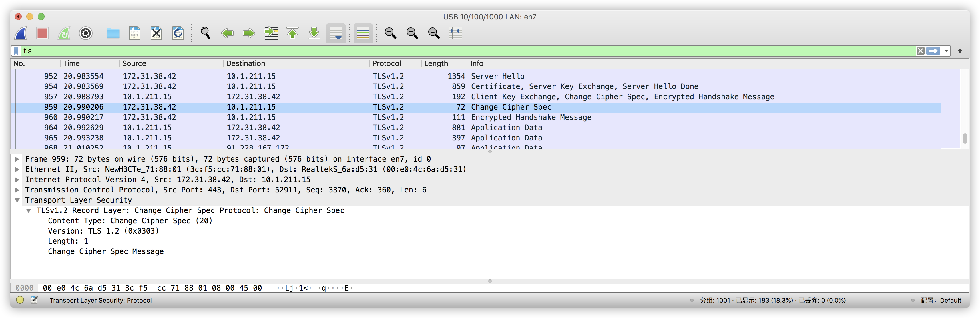Go to the last packet
The image size is (980, 318).
point(314,33)
